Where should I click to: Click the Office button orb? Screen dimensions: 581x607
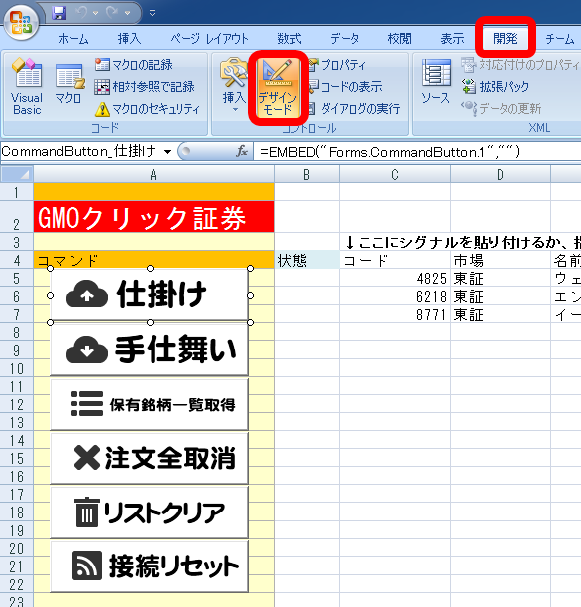click(21, 21)
